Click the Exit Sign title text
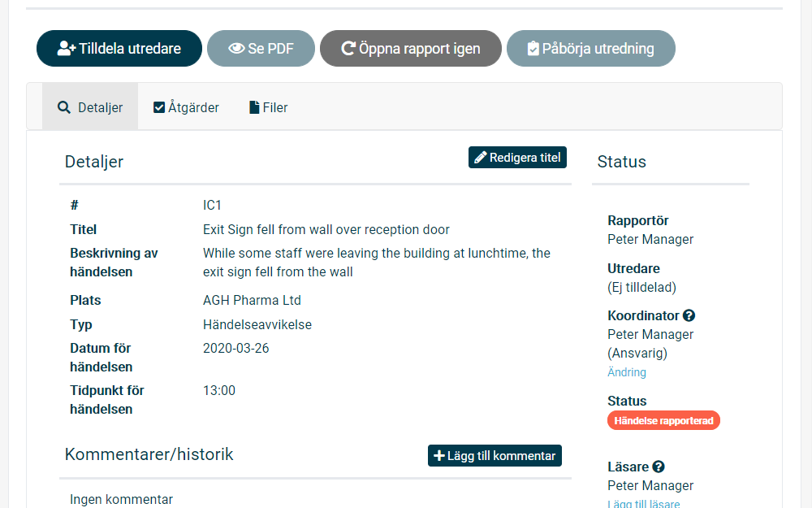The image size is (812, 508). [x=326, y=229]
